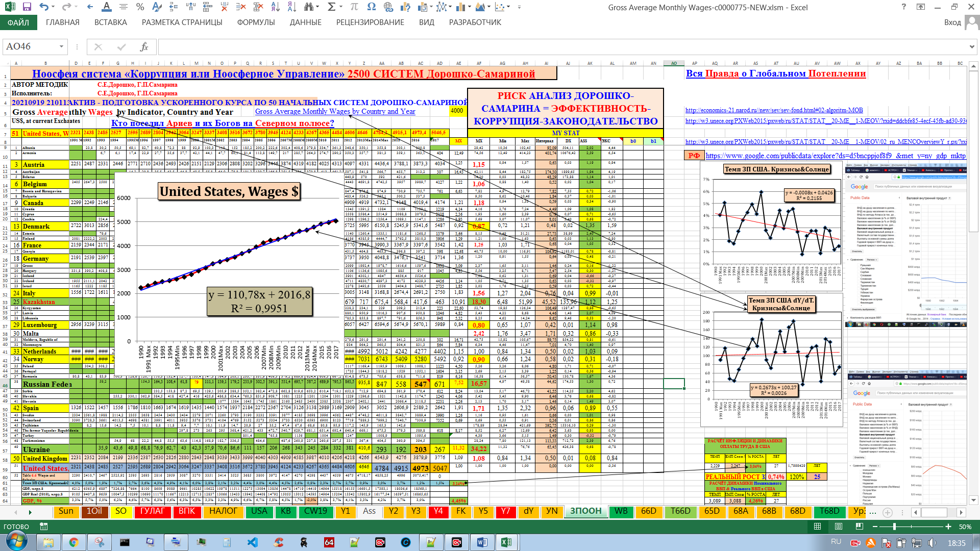Click Gross Average Monthly Wages by Country link

[335, 112]
